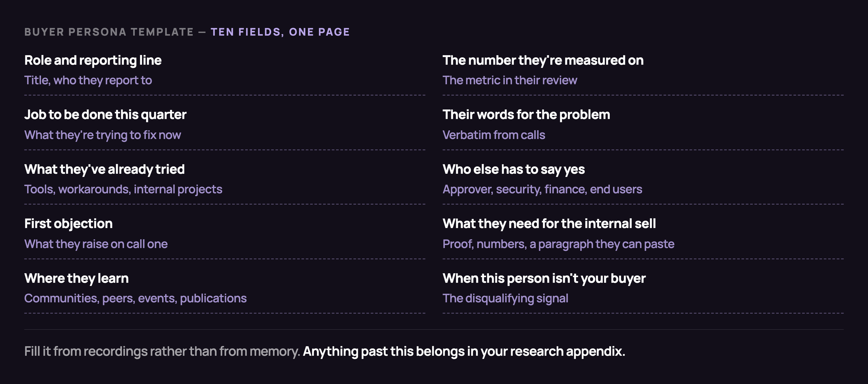Click the 'Role and reporting line' heading
The image size is (868, 384).
93,60
